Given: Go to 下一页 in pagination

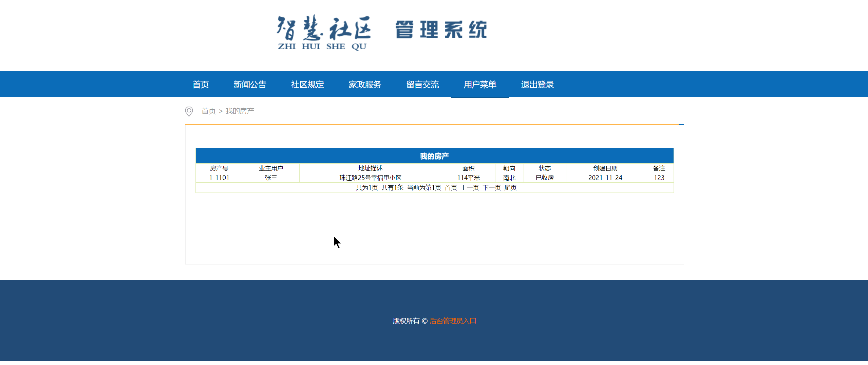Looking at the screenshot, I should [x=492, y=188].
